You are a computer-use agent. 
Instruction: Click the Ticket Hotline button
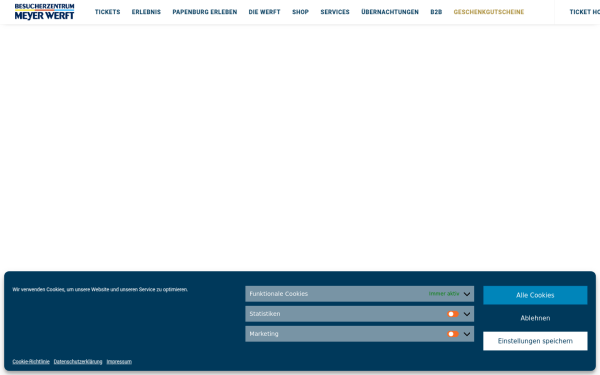585,12
